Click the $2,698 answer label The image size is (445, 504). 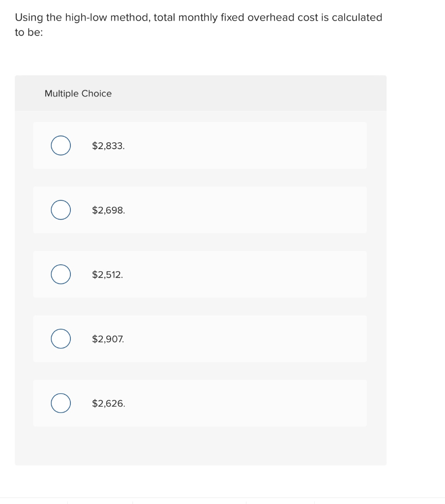click(108, 210)
